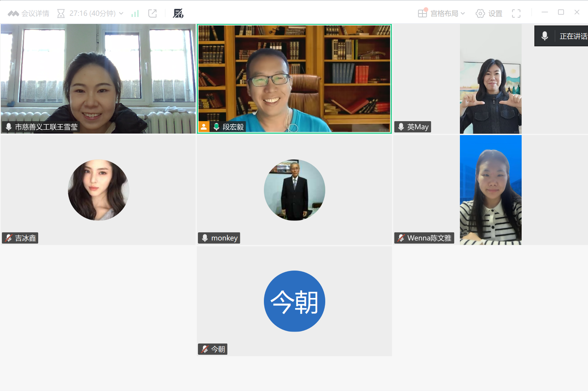588x391 pixels.
Task: Click the grid layout icon with red dot
Action: tap(422, 14)
